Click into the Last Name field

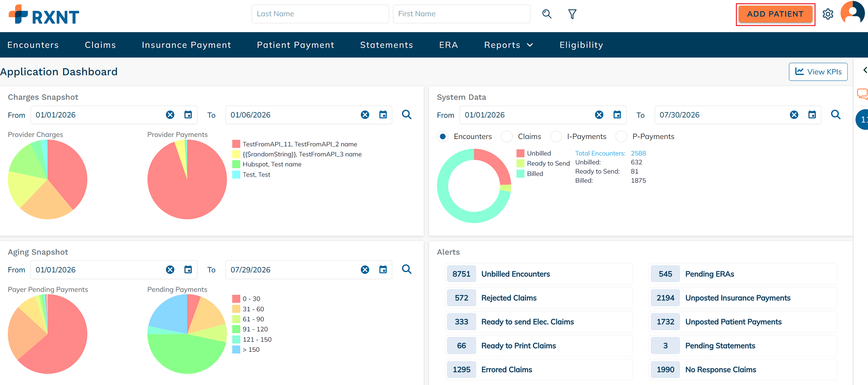tap(320, 14)
